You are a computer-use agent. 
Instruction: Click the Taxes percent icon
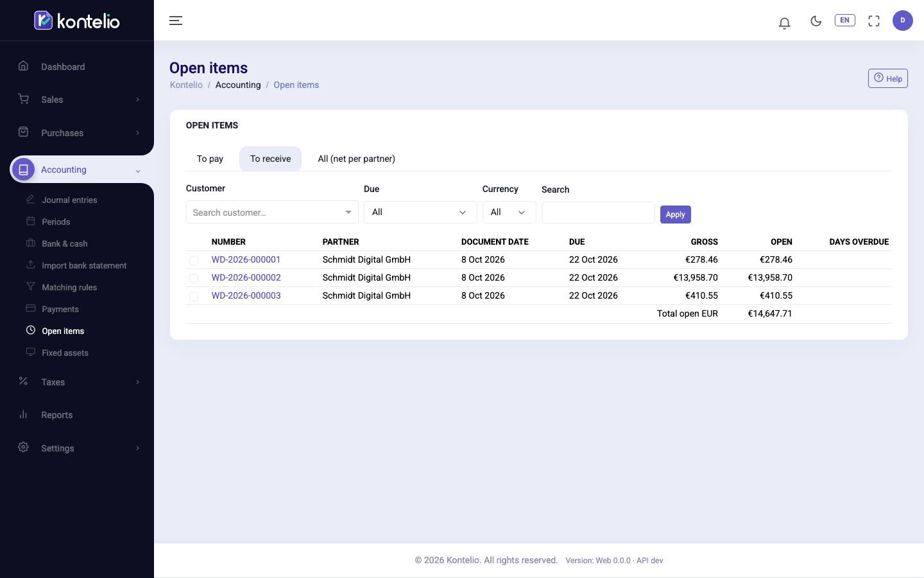(24, 381)
